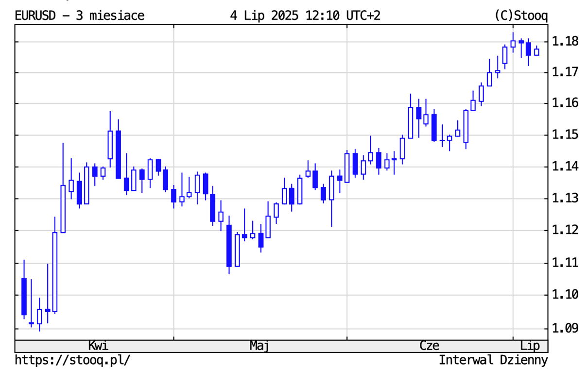
Task: Click the first filled candlestick on the left
Action: 24,296
